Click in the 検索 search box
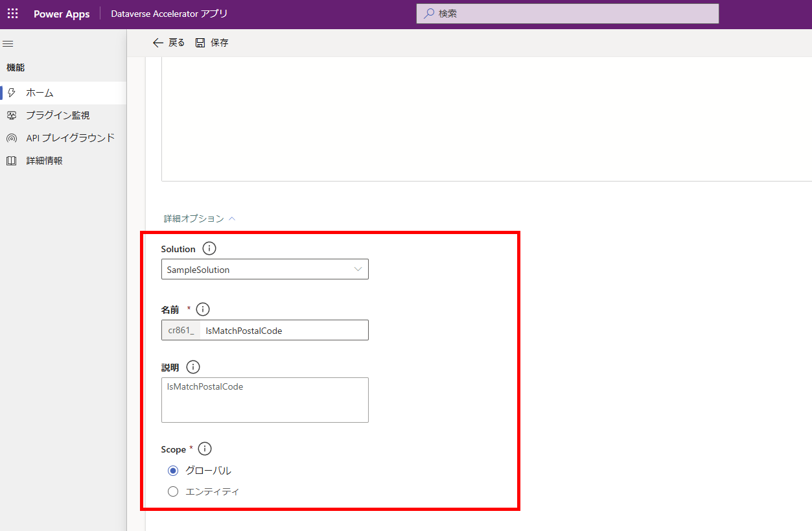Screen dimensions: 812x531 coord(568,14)
